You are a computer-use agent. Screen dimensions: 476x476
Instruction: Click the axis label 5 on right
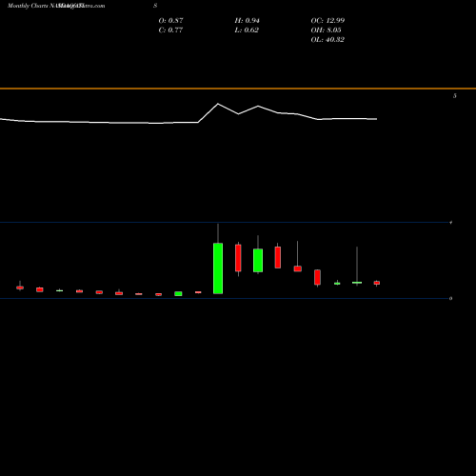click(x=455, y=96)
